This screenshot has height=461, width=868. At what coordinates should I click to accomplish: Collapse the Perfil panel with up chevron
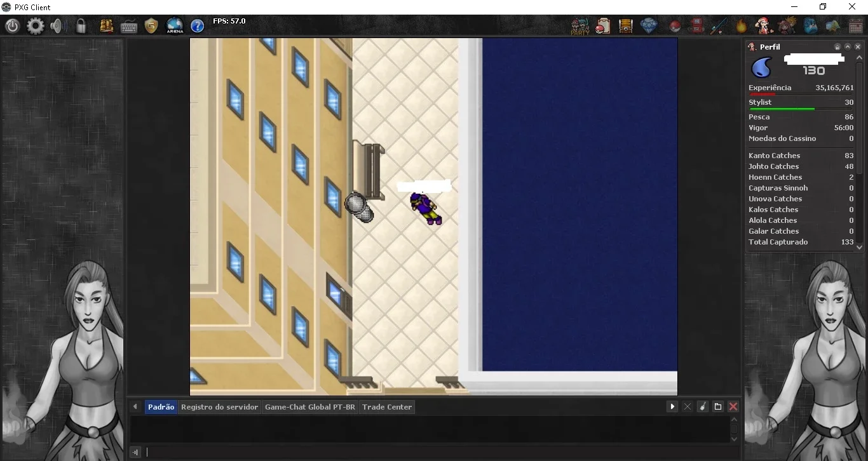point(848,47)
